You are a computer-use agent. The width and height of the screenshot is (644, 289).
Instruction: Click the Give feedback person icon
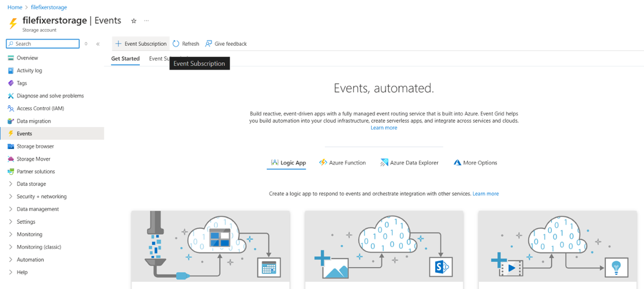coord(209,44)
